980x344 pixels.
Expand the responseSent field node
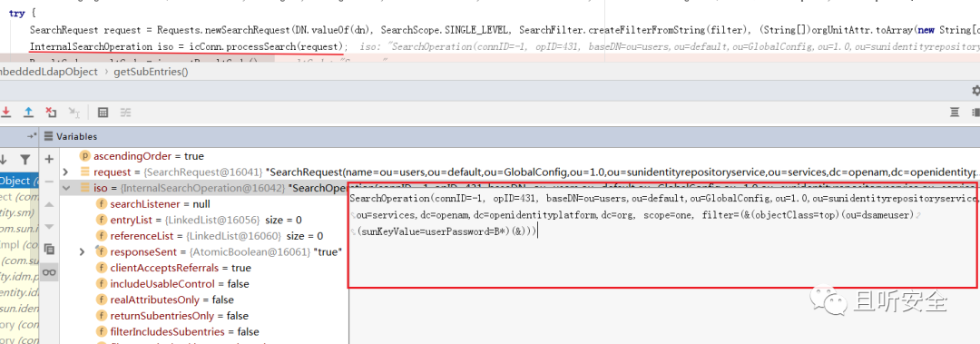click(82, 251)
